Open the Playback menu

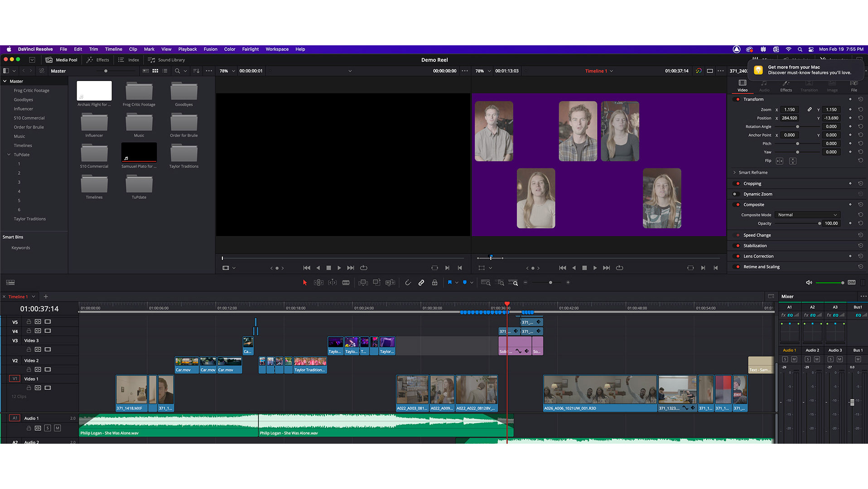[188, 49]
